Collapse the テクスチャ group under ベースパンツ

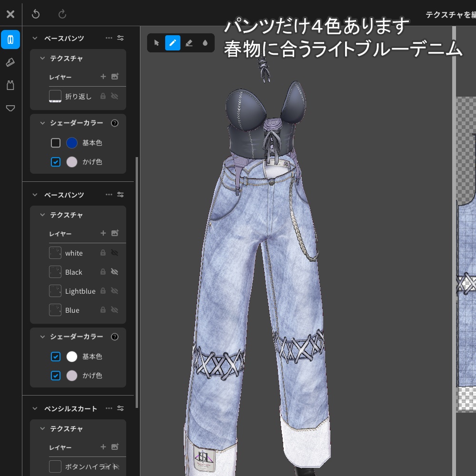(x=41, y=215)
